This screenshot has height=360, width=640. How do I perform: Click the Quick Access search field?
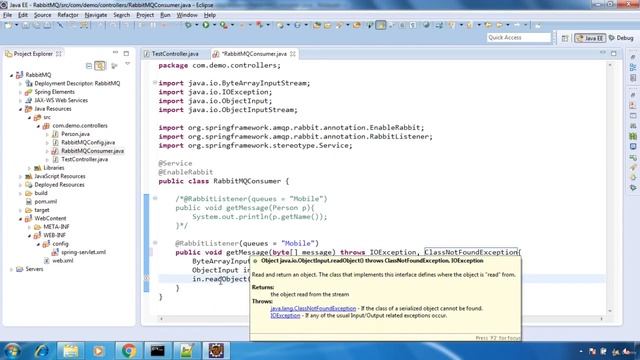pos(519,38)
